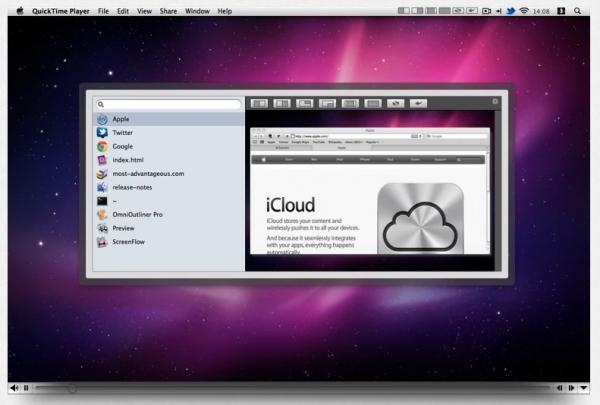The width and height of the screenshot is (600, 405).
Task: Click the black square menu bar icon
Action: click(561, 11)
